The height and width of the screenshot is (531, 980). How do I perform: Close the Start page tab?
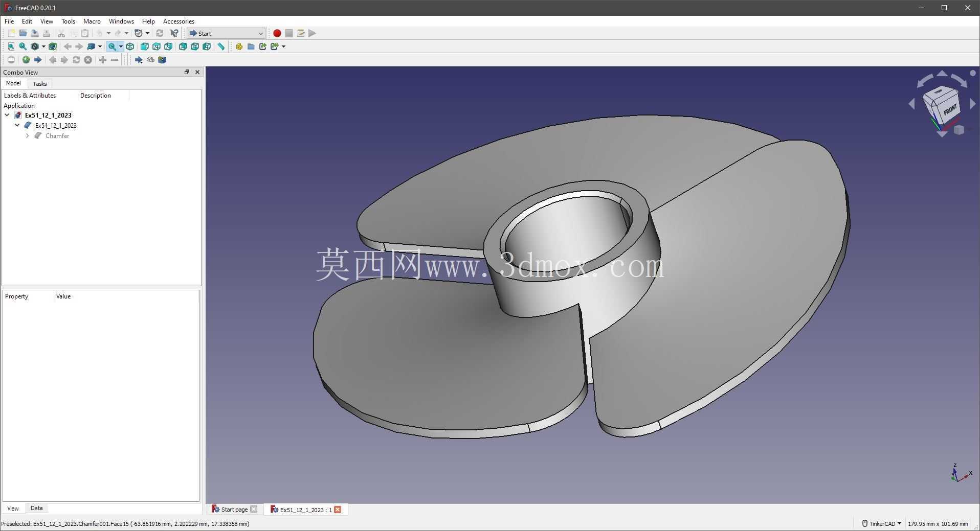pyautogui.click(x=254, y=510)
